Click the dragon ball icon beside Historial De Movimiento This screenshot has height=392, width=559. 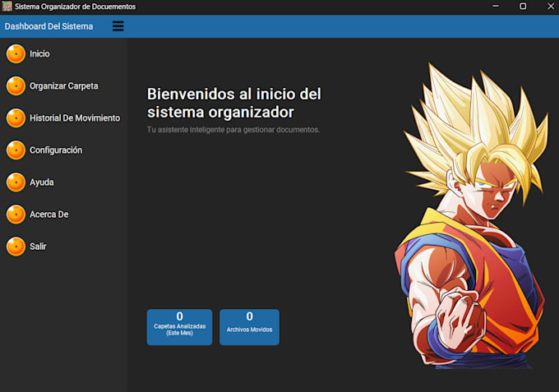[x=16, y=118]
